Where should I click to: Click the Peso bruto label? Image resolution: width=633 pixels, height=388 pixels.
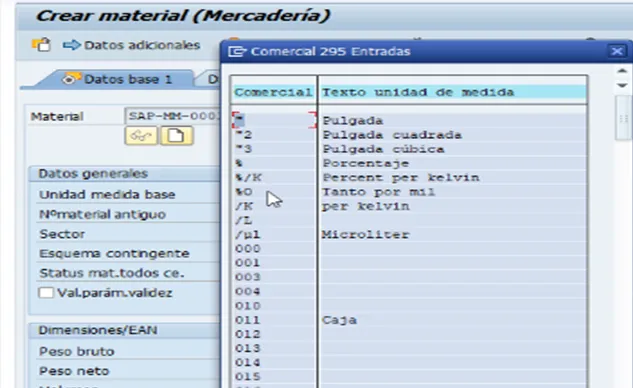point(77,352)
